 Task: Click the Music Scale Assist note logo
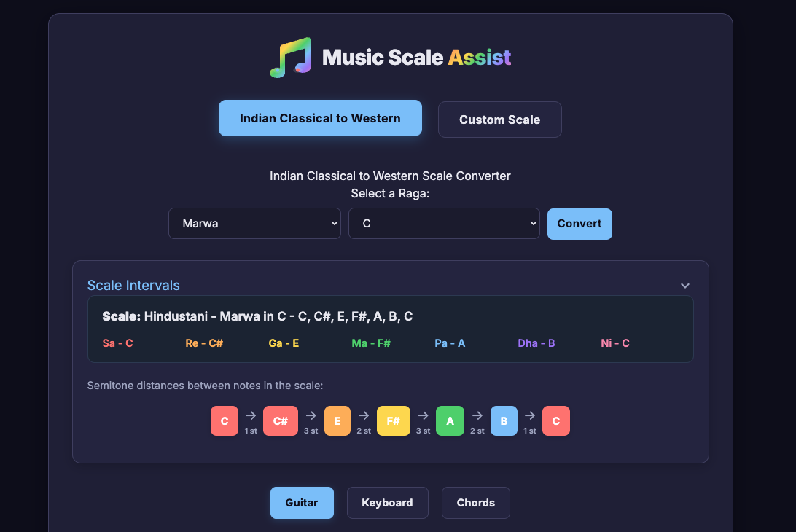click(290, 56)
